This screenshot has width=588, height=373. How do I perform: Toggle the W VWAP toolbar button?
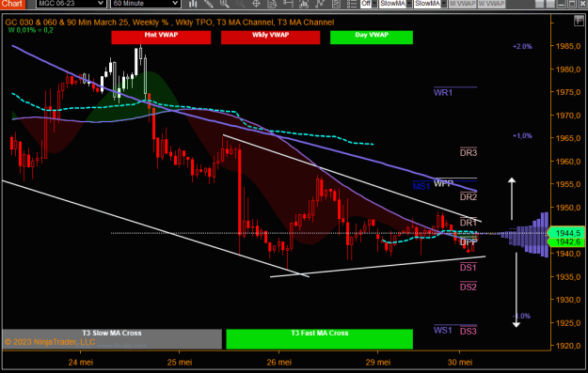491,4
